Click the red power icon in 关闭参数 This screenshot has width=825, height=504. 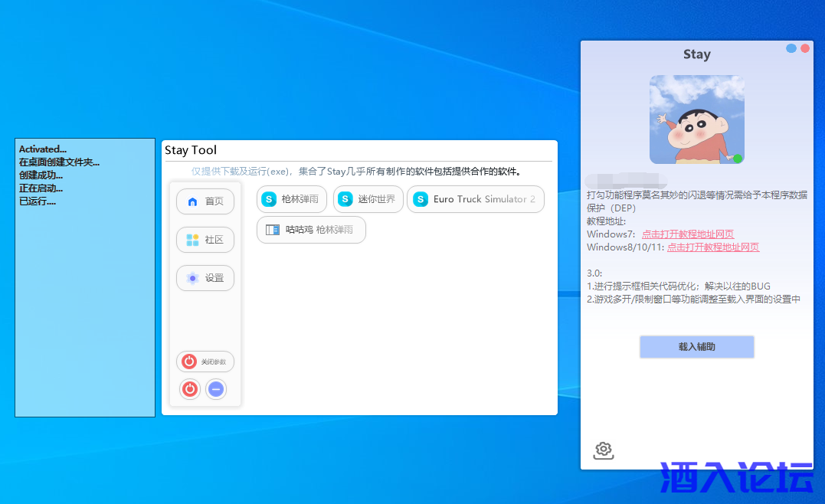pos(189,362)
